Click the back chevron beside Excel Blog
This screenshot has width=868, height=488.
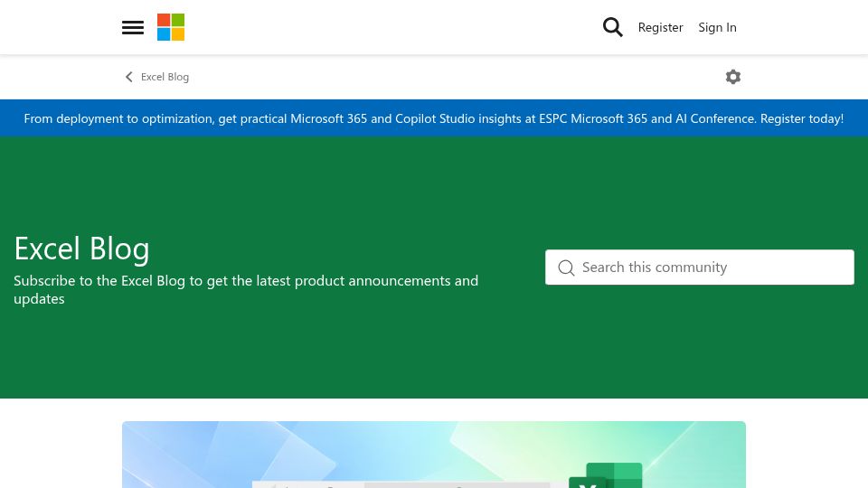[x=129, y=77]
